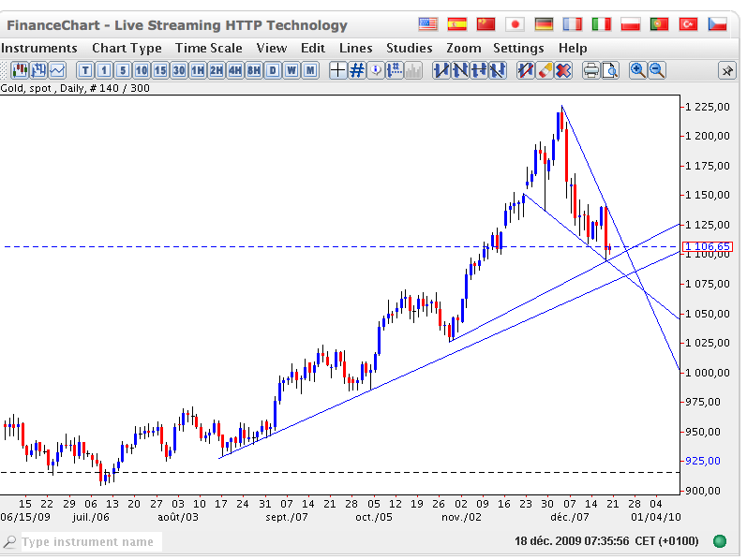
Task: Select the 1H timeframe button
Action: [x=198, y=70]
